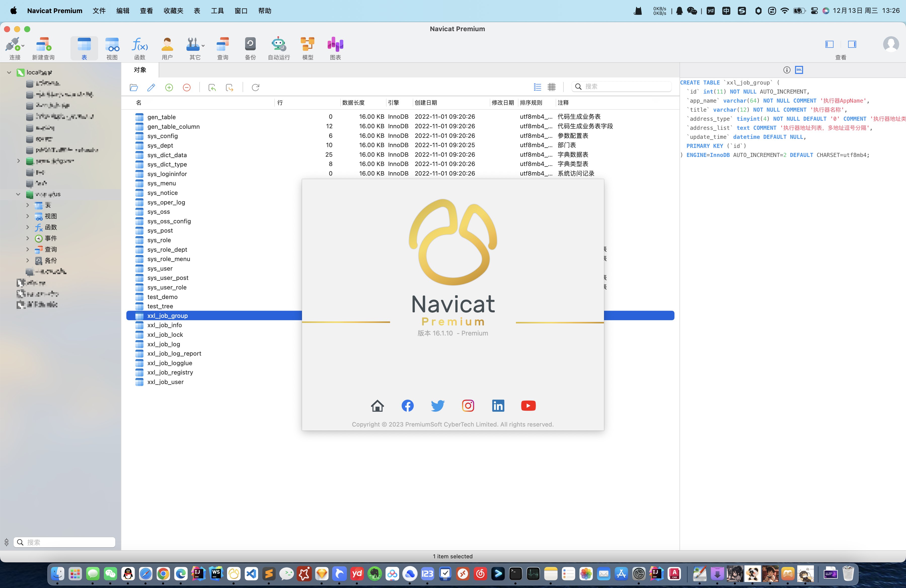The width and height of the screenshot is (906, 588).
Task: Open the 连接 dropdown arrow
Action: coord(23,46)
